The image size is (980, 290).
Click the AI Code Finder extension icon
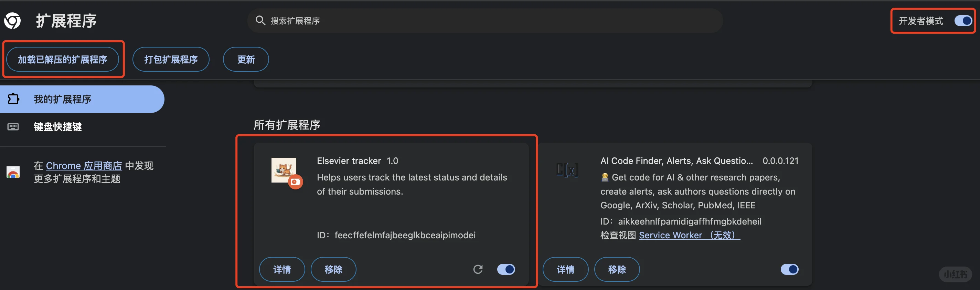[567, 170]
